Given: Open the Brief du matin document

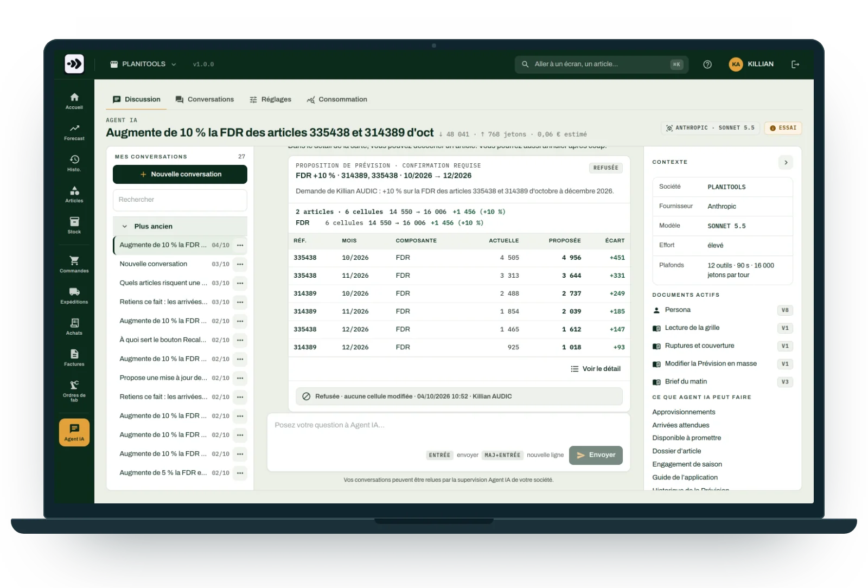Looking at the screenshot, I should pos(723,382).
